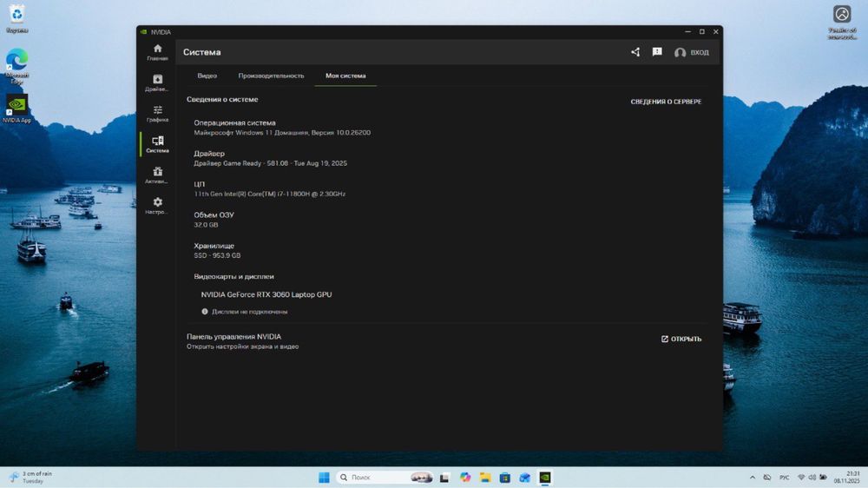Open the Windows Start menu
Viewport: 868px width, 488px height.
(x=325, y=478)
